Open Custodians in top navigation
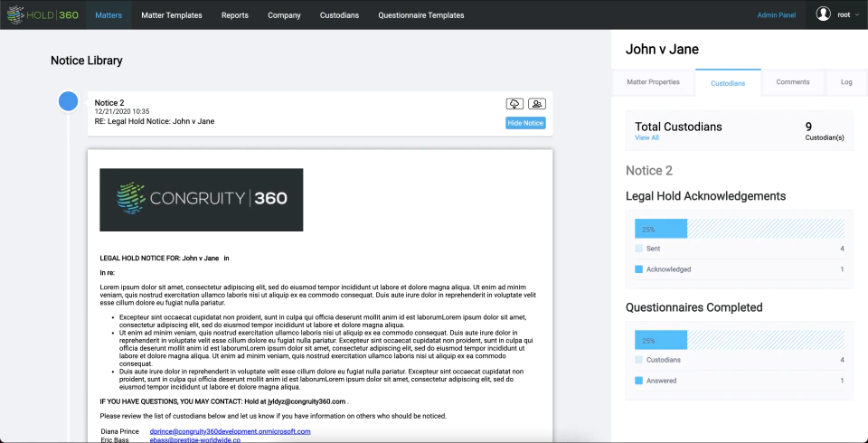 (x=339, y=15)
